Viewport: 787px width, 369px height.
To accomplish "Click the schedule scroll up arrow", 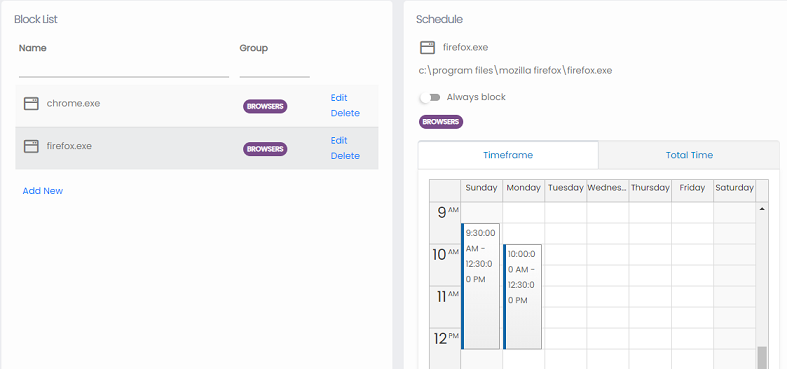I will (x=762, y=208).
